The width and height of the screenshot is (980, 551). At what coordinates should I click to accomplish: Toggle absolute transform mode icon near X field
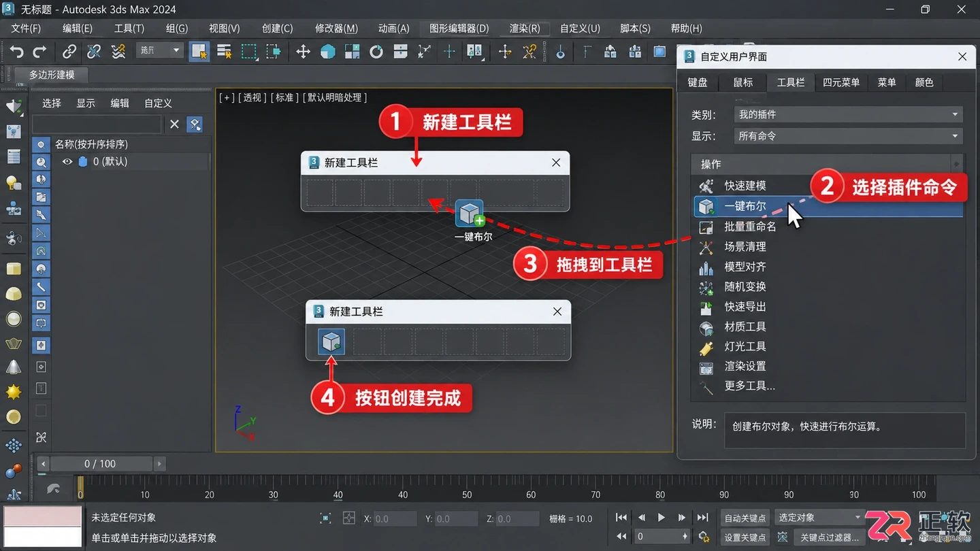tap(349, 518)
